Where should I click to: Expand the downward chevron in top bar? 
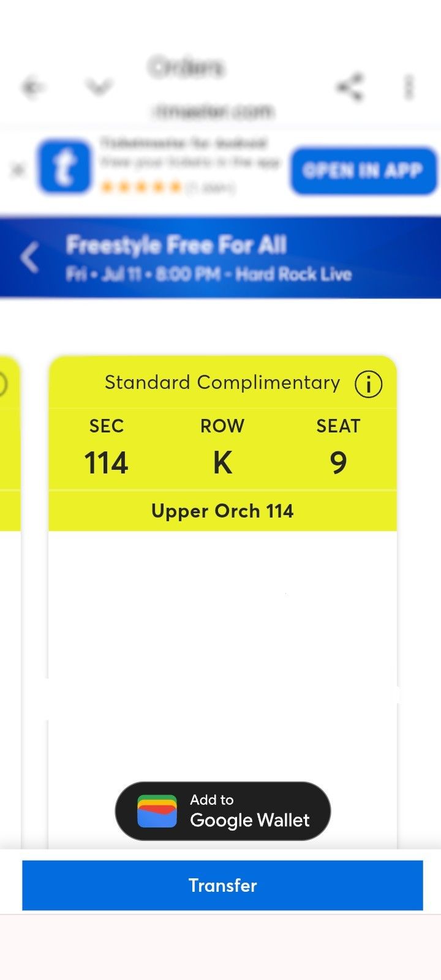99,88
